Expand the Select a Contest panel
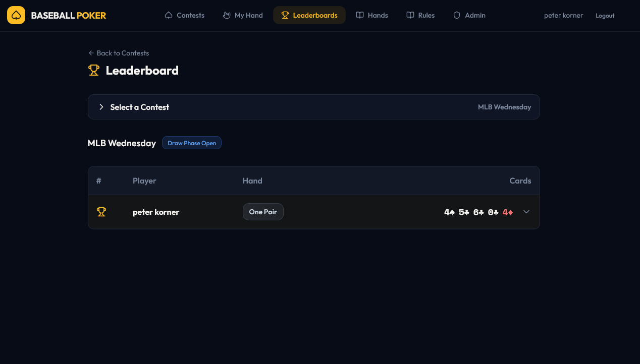This screenshot has width=640, height=364. [101, 107]
